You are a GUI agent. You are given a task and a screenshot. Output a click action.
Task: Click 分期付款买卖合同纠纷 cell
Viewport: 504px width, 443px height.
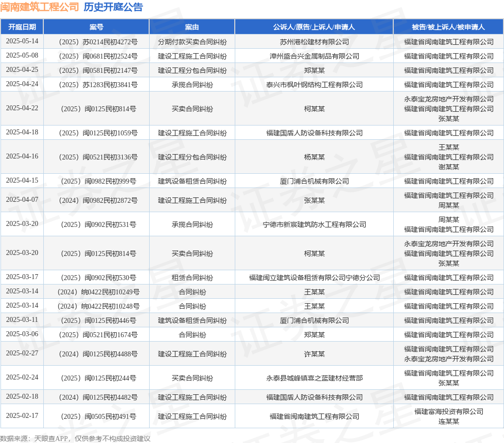[192, 42]
